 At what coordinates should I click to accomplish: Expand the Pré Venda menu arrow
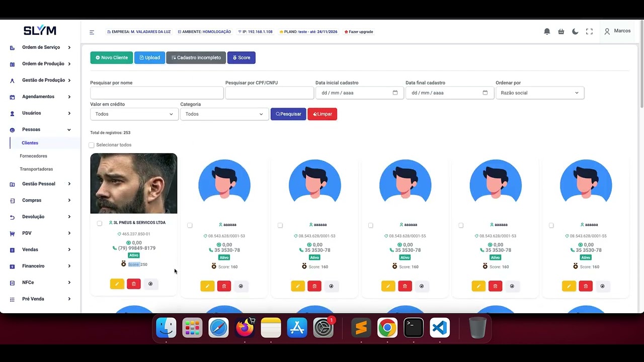(69, 299)
